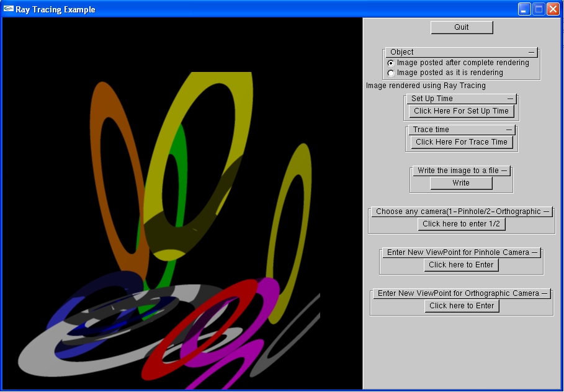Collapse 'Enter New ViewPoint for Orthographic Camera' rollout
This screenshot has width=564, height=392.
pos(462,293)
